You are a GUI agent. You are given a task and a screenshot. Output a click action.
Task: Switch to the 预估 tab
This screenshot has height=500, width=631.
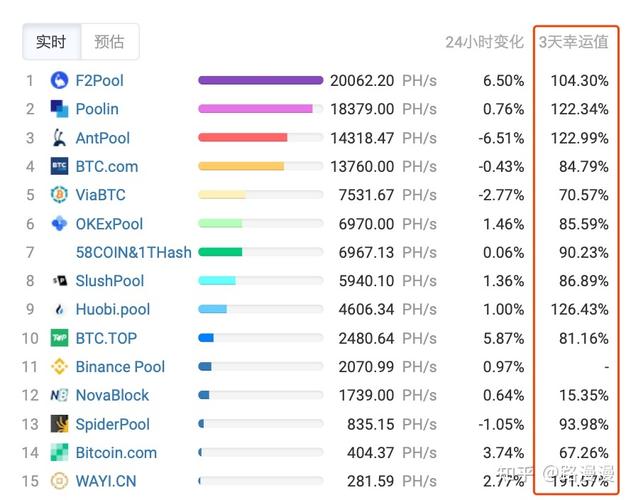(x=109, y=42)
